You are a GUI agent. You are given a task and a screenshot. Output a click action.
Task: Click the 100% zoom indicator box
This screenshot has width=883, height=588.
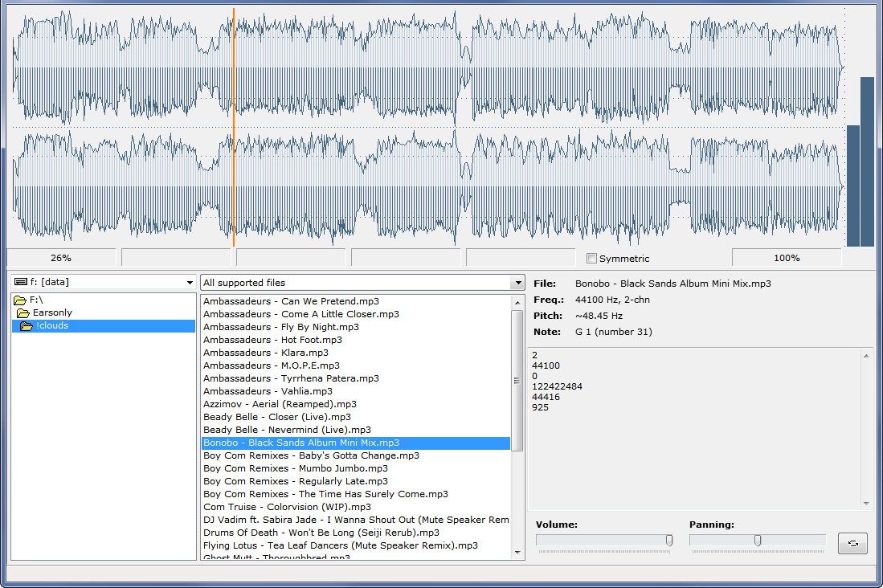point(786,258)
